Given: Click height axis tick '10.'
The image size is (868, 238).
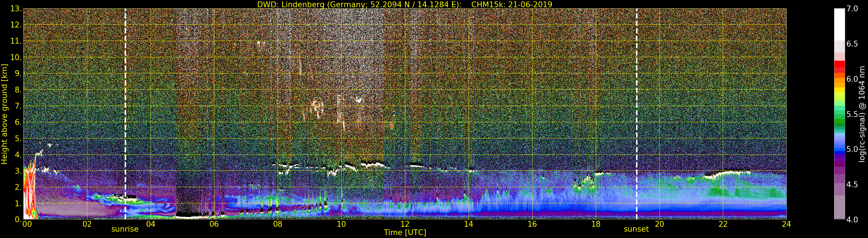Looking at the screenshot, I should point(16,57).
